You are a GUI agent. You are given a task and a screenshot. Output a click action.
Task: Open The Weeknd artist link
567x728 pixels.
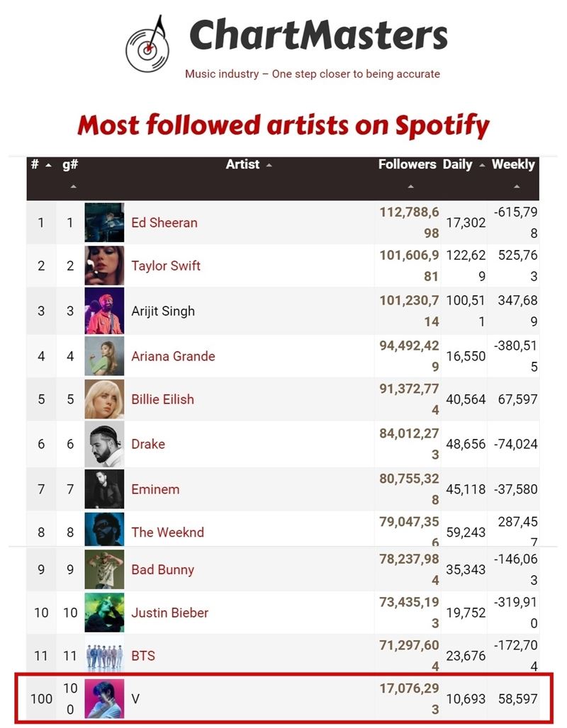[167, 533]
